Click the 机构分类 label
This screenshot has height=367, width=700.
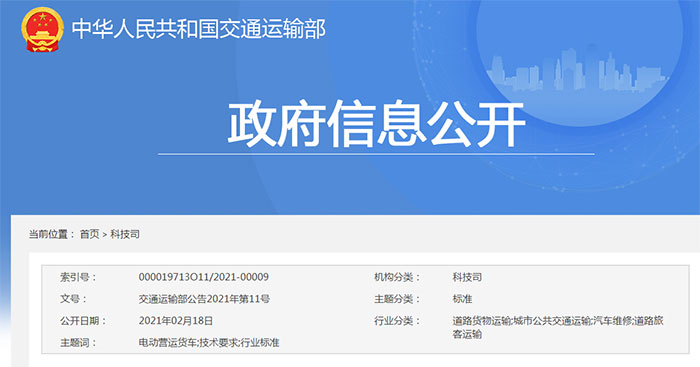(397, 277)
